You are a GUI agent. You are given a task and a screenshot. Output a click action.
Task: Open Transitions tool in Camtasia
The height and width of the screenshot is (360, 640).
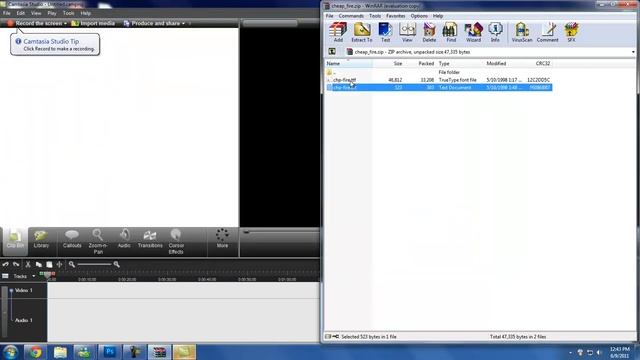(x=150, y=240)
